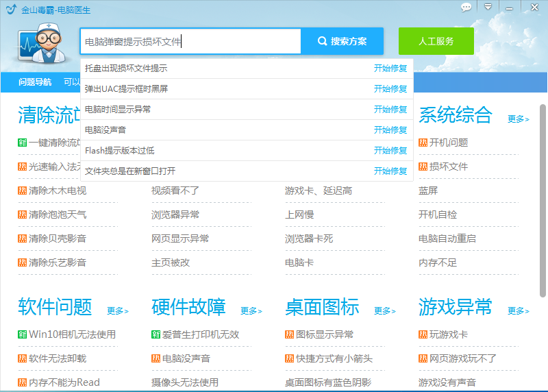Click the new badge beside Win10相机无法使用
This screenshot has height=392, width=548.
tap(23, 334)
